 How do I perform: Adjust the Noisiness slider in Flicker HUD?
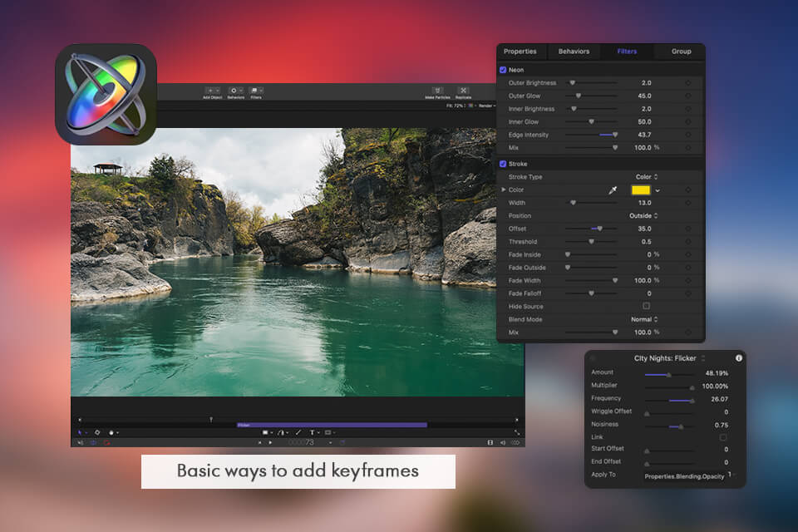pos(669,426)
